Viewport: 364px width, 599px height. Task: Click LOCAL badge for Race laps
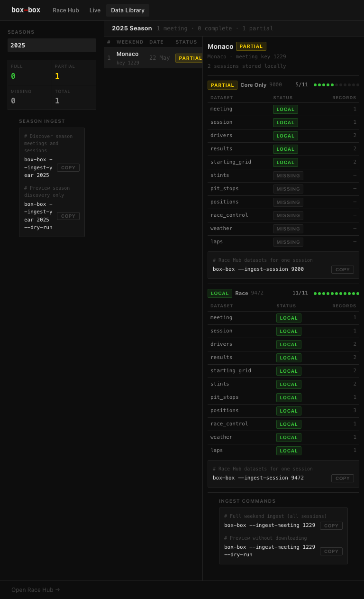pyautogui.click(x=289, y=451)
